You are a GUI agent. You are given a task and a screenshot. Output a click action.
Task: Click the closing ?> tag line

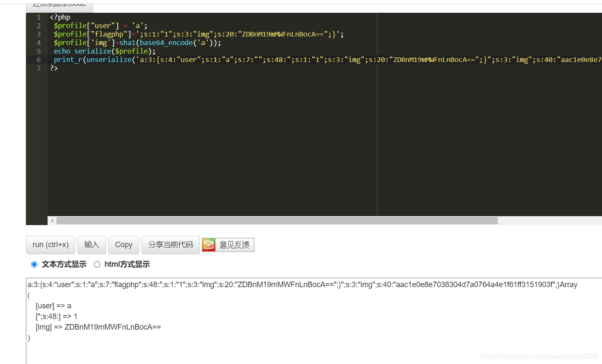pyautogui.click(x=54, y=68)
